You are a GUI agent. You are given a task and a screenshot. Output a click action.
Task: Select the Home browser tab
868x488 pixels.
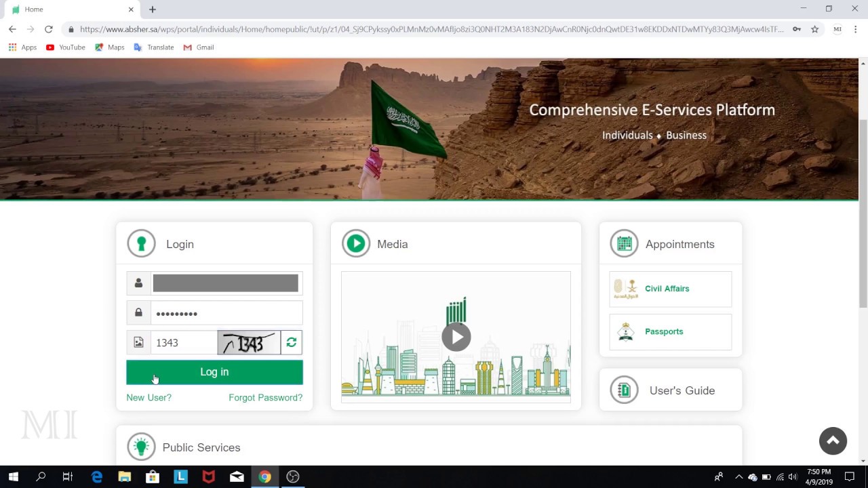tap(71, 9)
